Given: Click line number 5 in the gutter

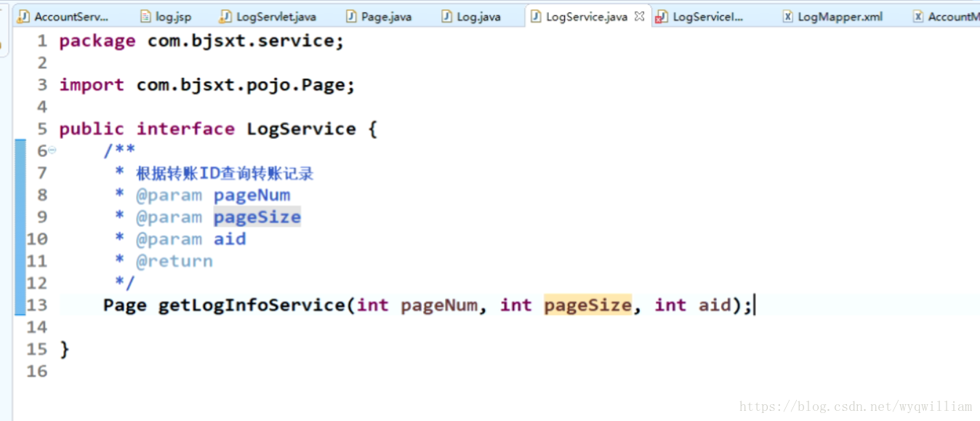Looking at the screenshot, I should pos(42,129).
